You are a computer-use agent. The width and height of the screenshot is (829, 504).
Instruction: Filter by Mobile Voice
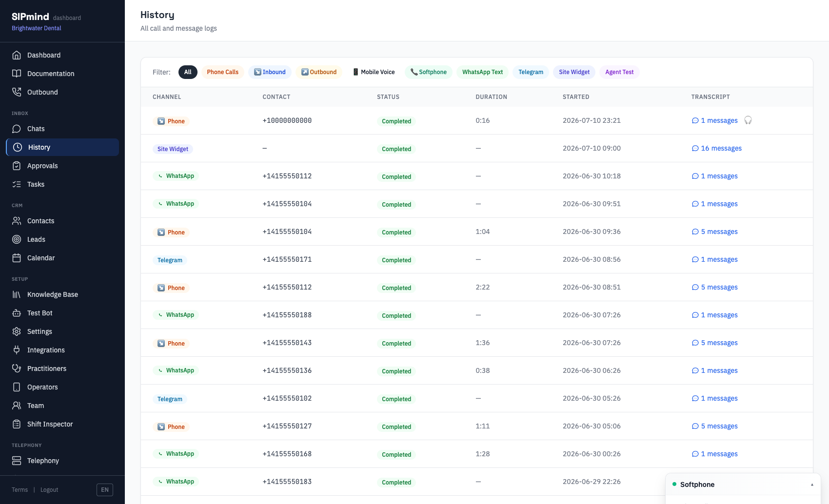click(x=374, y=72)
